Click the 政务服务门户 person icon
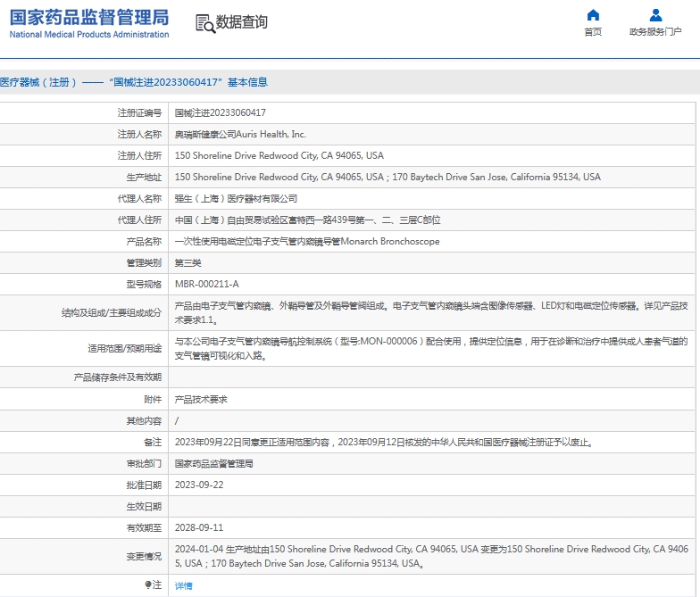 coord(655,15)
